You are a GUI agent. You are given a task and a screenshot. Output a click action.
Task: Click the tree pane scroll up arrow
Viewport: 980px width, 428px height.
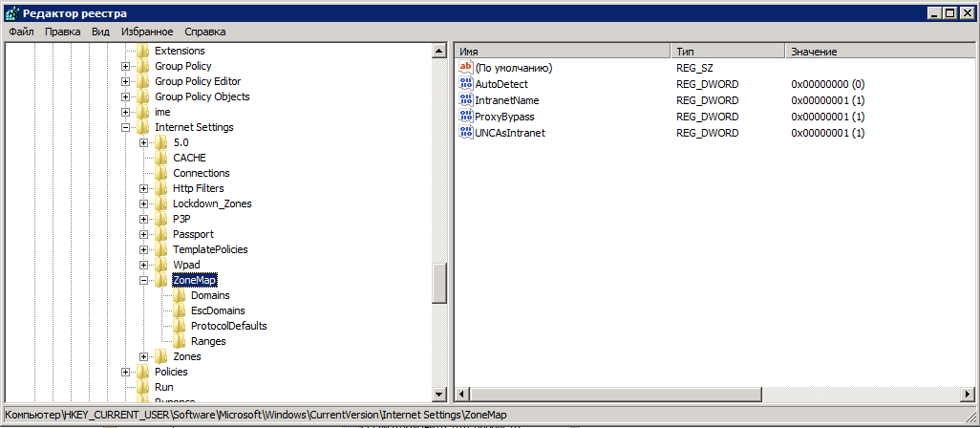click(438, 51)
